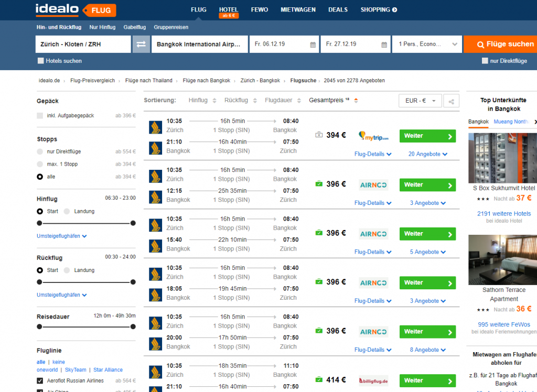Open the Mietwagen section in top navigation
This screenshot has width=537, height=392.
(x=298, y=9)
